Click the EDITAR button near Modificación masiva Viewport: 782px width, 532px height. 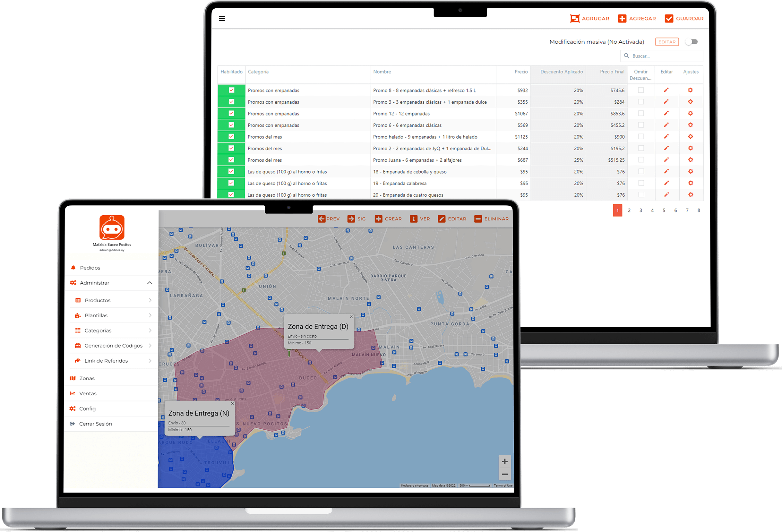pos(666,42)
